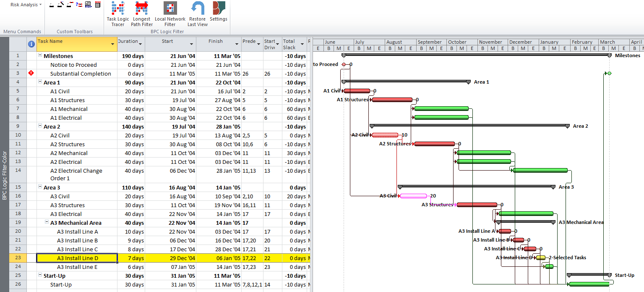Click the Substantial Completion milestone diamond
This screenshot has height=292, width=644.
pyautogui.click(x=609, y=73)
